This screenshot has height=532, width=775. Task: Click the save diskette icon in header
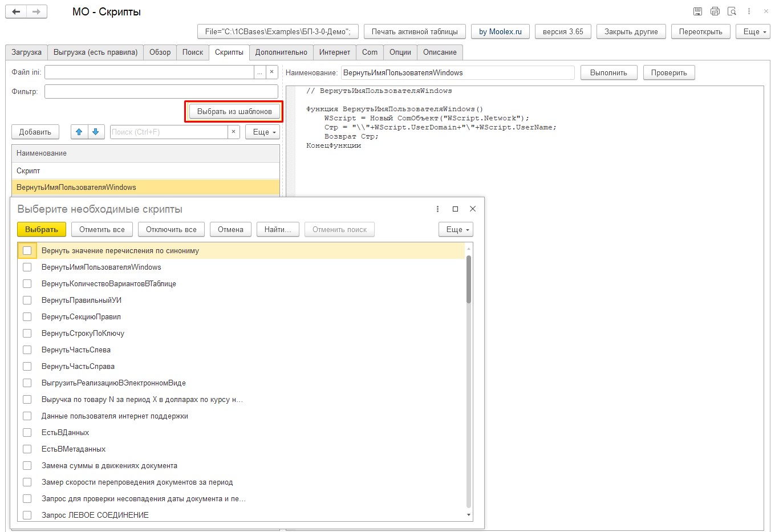697,11
